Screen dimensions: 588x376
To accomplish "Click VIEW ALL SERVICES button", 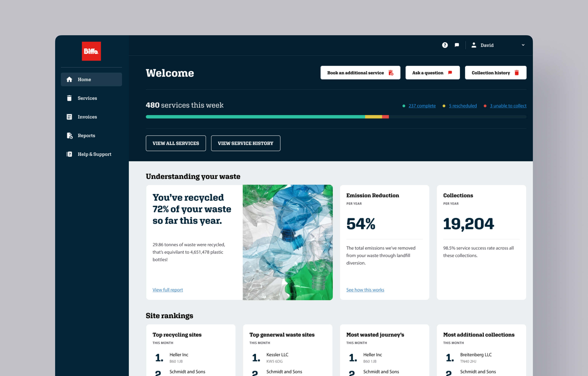I will pyautogui.click(x=176, y=143).
